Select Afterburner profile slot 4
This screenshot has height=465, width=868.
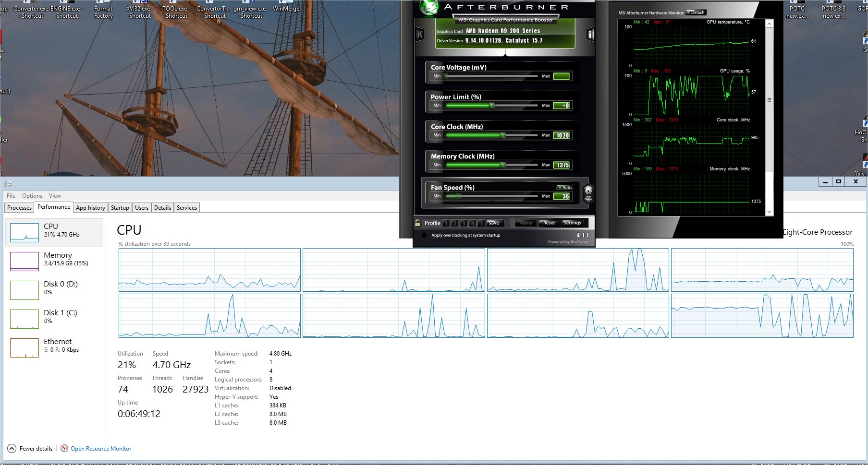472,223
